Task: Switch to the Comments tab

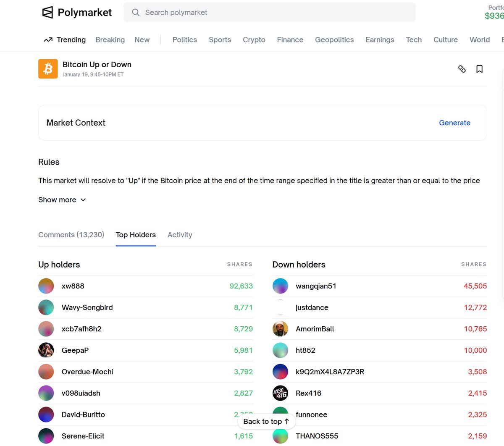Action: tap(71, 235)
